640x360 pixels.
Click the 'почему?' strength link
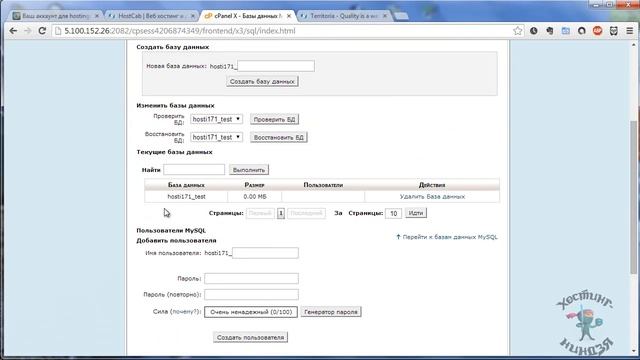[184, 311]
